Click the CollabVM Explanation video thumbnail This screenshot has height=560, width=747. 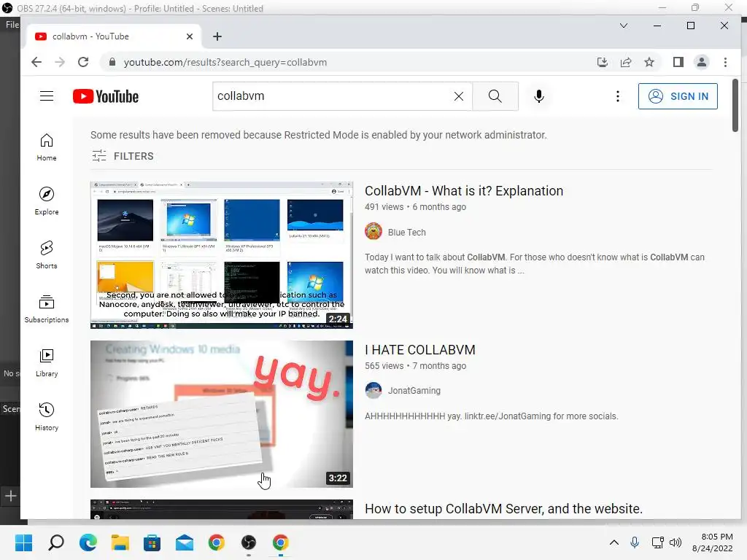[x=222, y=254]
